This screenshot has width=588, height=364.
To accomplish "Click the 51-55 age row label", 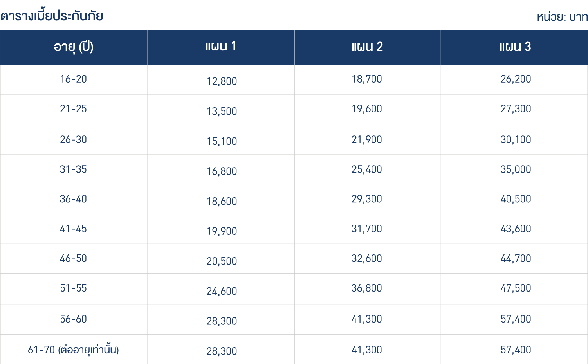I will point(74,288).
